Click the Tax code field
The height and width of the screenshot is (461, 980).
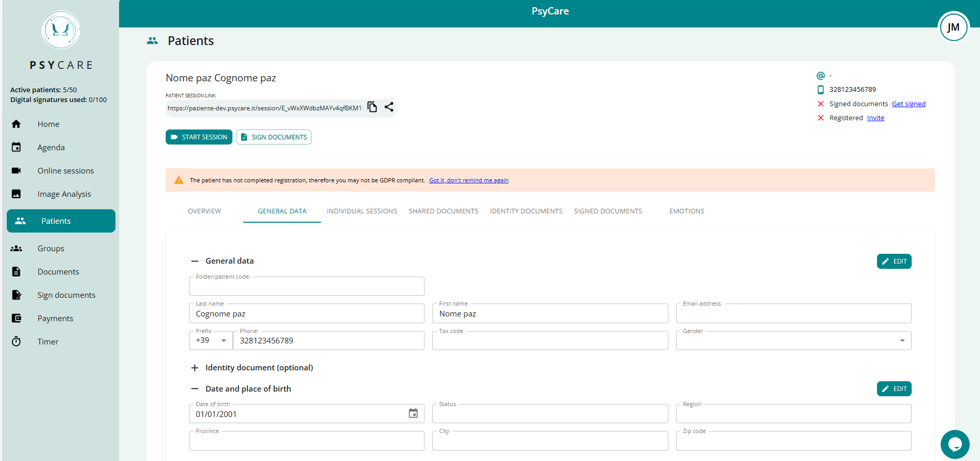[550, 340]
